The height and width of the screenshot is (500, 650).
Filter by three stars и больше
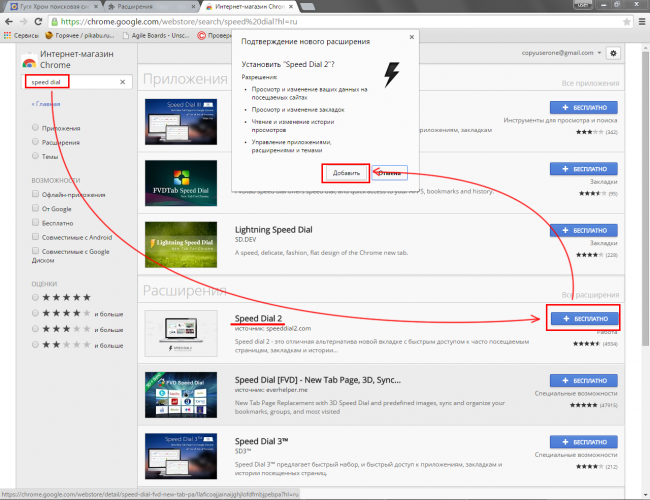coord(35,329)
